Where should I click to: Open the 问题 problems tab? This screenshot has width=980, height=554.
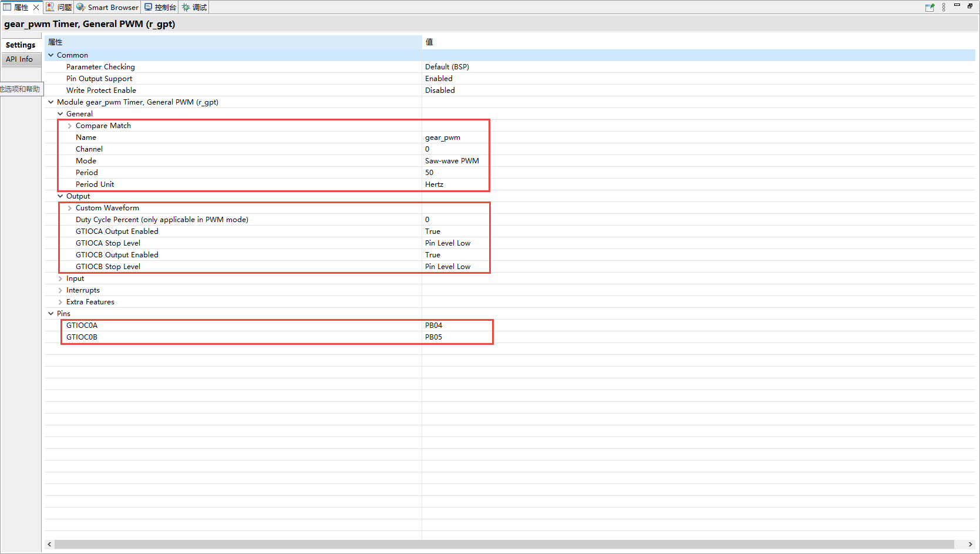coord(59,7)
